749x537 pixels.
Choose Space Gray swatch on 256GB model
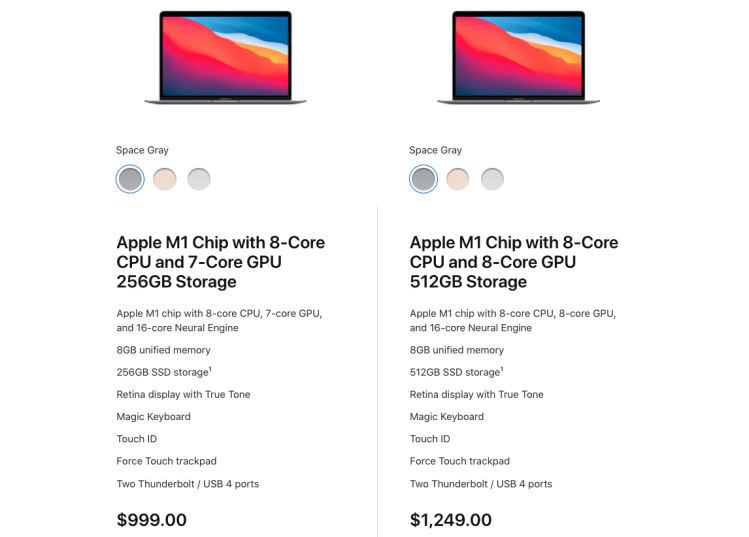pyautogui.click(x=130, y=179)
